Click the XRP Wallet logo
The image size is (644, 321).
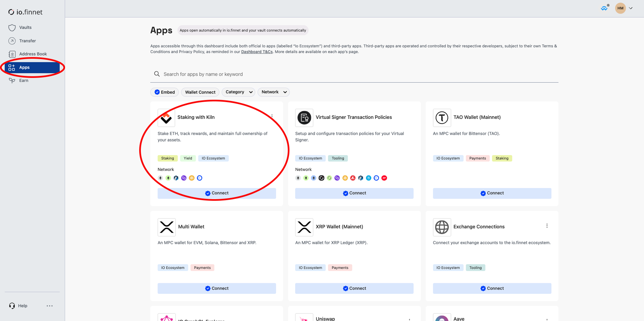coord(304,227)
